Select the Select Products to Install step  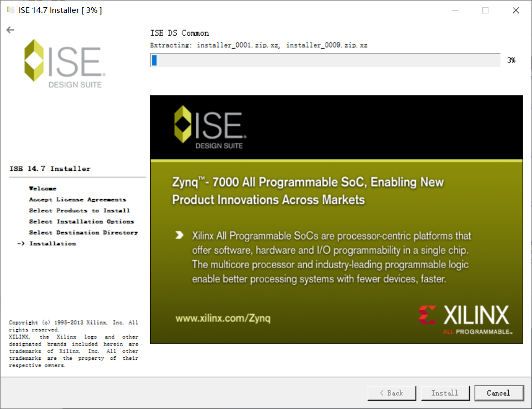(x=79, y=211)
